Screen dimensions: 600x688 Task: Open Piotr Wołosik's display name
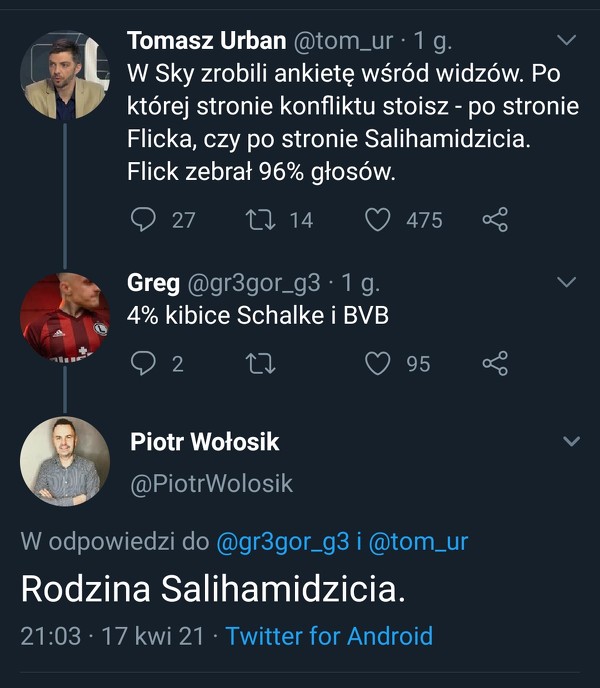point(205,441)
